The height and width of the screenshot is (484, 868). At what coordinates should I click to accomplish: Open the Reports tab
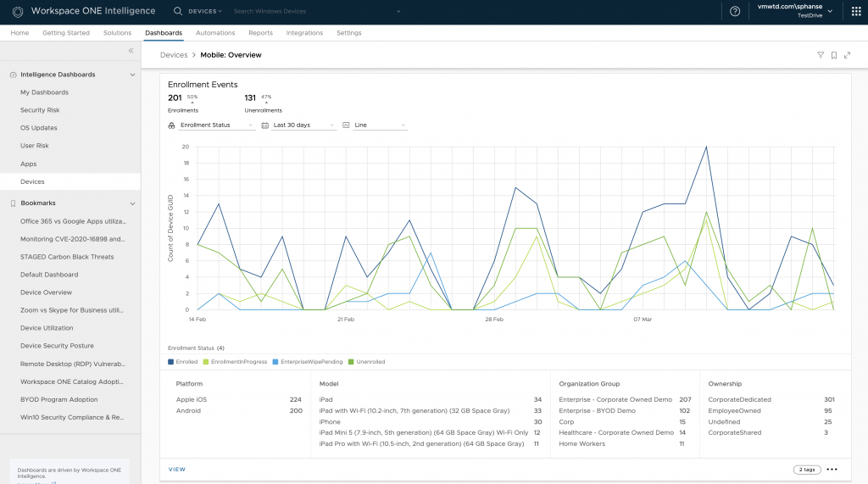click(x=260, y=33)
